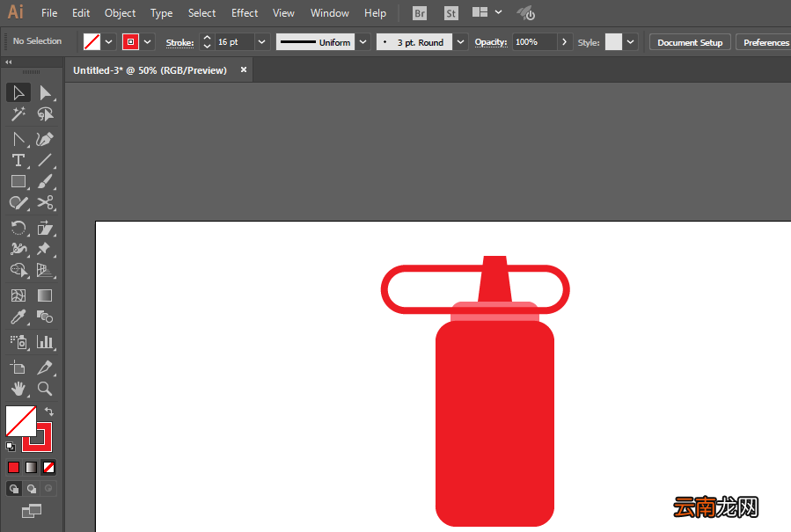Open Adobe Stock via St icon
This screenshot has width=791, height=532.
(451, 13)
